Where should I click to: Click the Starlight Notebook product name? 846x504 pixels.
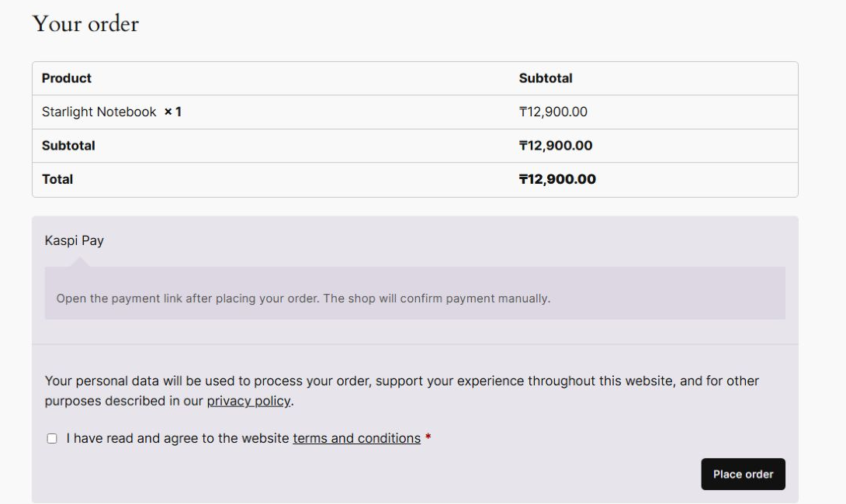point(99,112)
